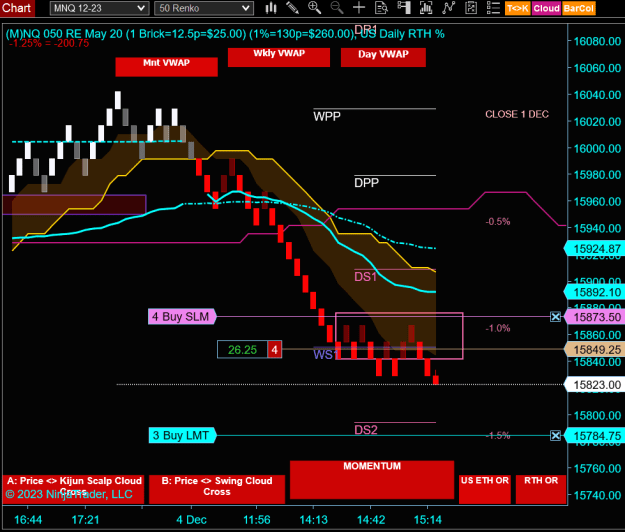Click the 15924.87 price marker
625x532 pixels.
(x=594, y=249)
